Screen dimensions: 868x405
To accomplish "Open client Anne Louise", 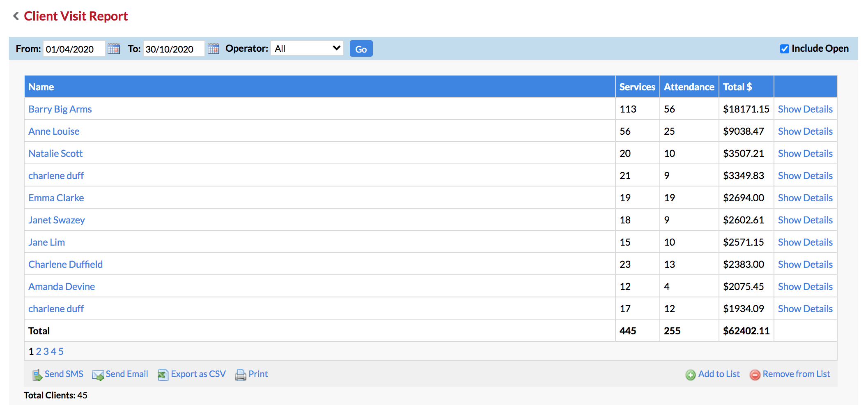I will tap(54, 131).
